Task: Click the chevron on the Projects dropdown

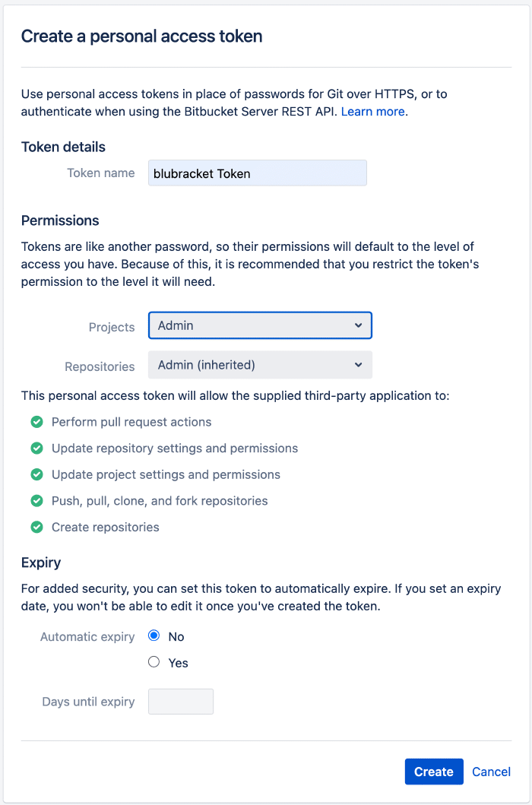Action: (x=358, y=325)
